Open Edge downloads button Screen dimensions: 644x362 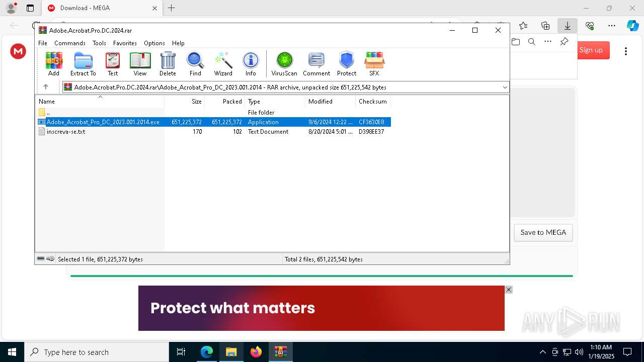pyautogui.click(x=568, y=26)
